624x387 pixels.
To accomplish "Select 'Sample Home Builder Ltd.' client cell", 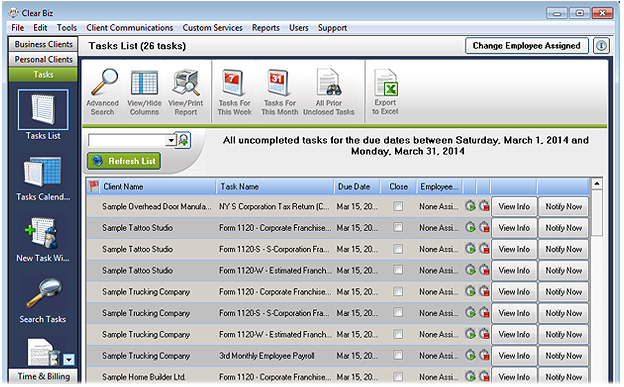I will pos(144,377).
